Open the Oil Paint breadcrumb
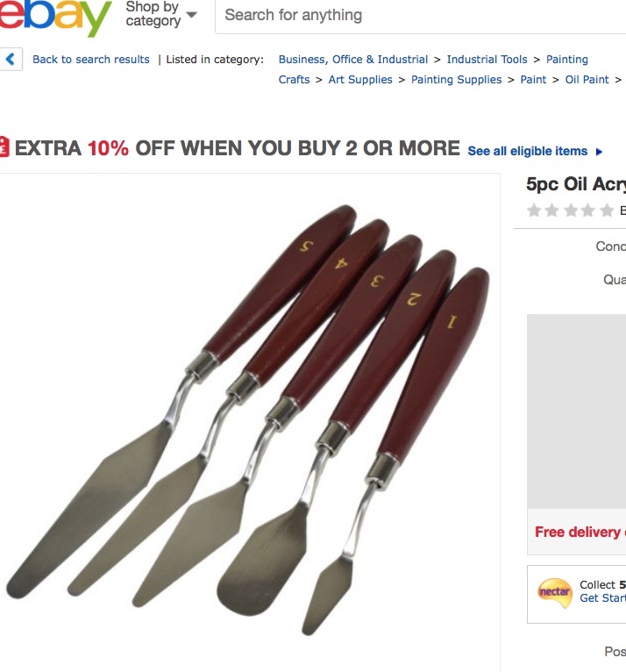The width and height of the screenshot is (626, 672). (x=587, y=80)
